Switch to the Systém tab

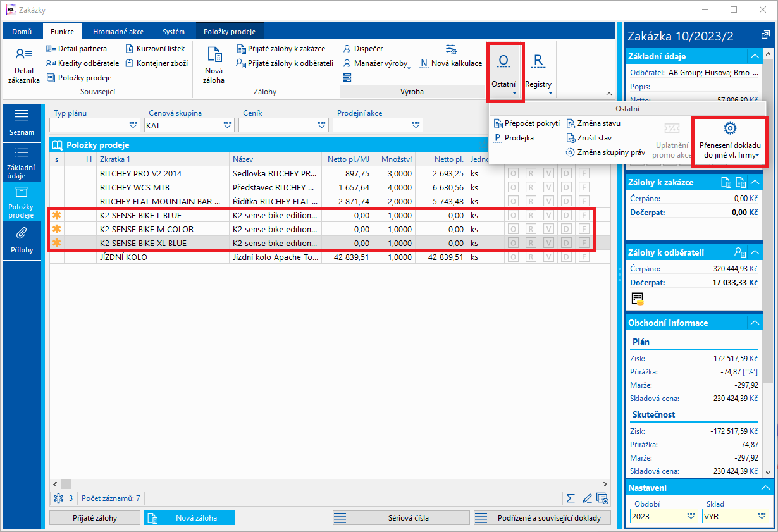173,32
